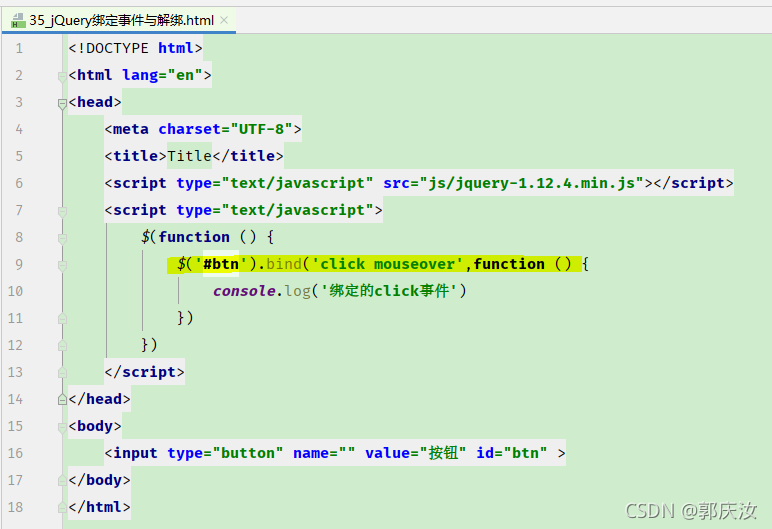Click the closing html fold marker on line 18
This screenshot has width=772, height=529.
(62, 507)
